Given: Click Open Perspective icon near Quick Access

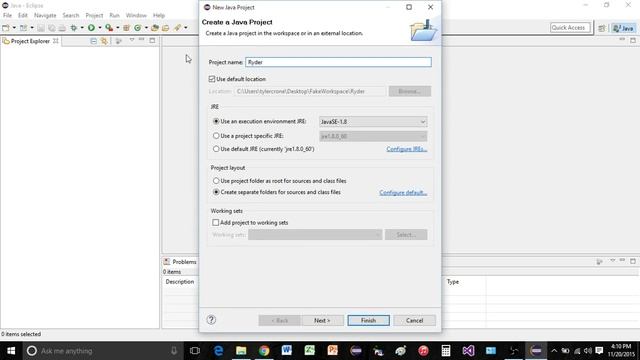Looking at the screenshot, I should point(602,28).
